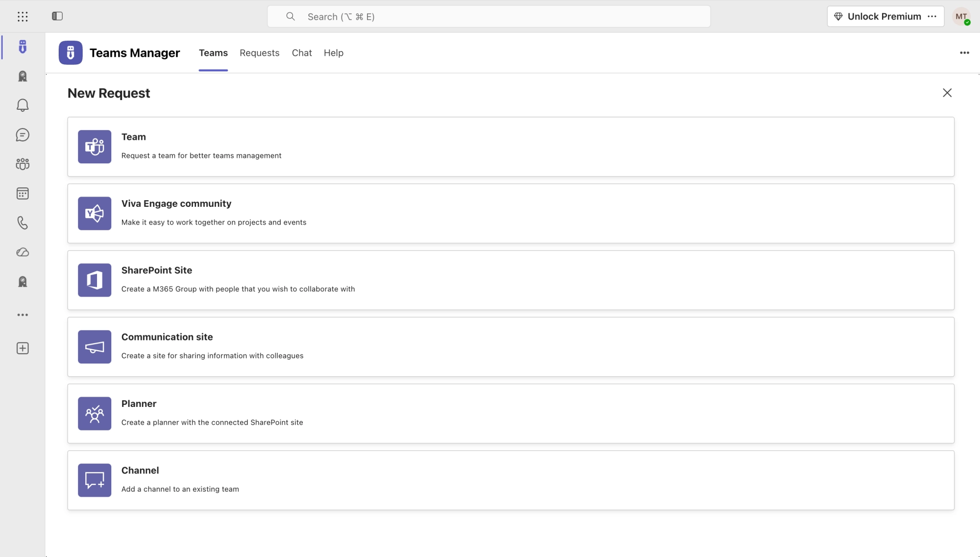Choose Viva Engage community title

coord(176,203)
